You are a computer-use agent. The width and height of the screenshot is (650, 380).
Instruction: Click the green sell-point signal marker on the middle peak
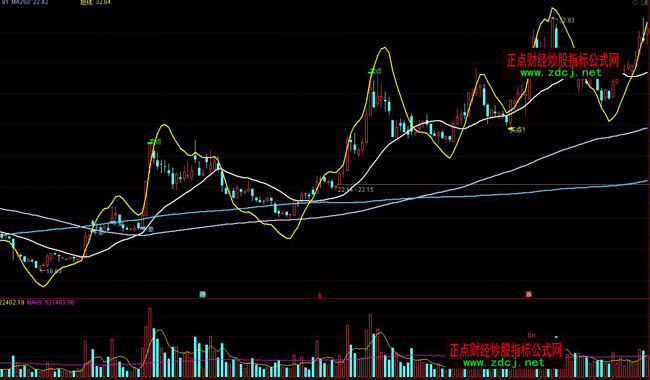click(x=375, y=71)
